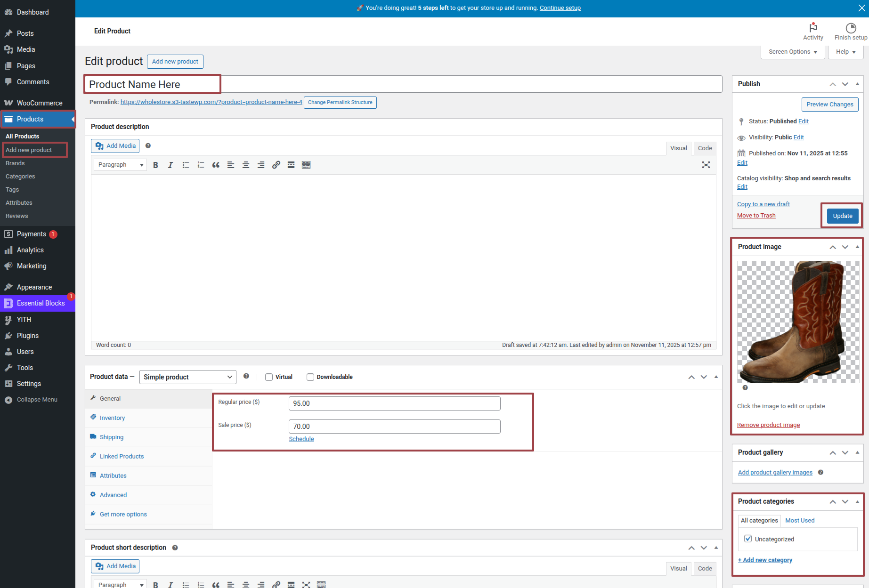Expand the Screen Options panel
This screenshot has height=588, width=869.
pyautogui.click(x=793, y=52)
